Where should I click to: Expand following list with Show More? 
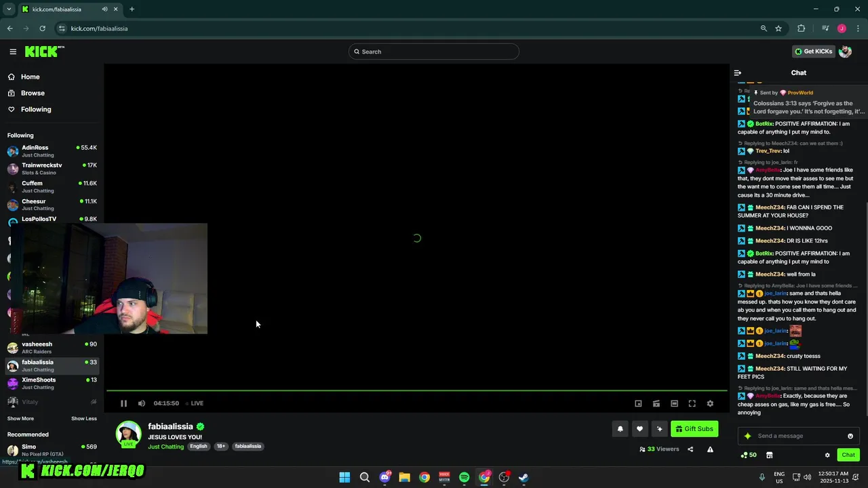click(x=20, y=418)
